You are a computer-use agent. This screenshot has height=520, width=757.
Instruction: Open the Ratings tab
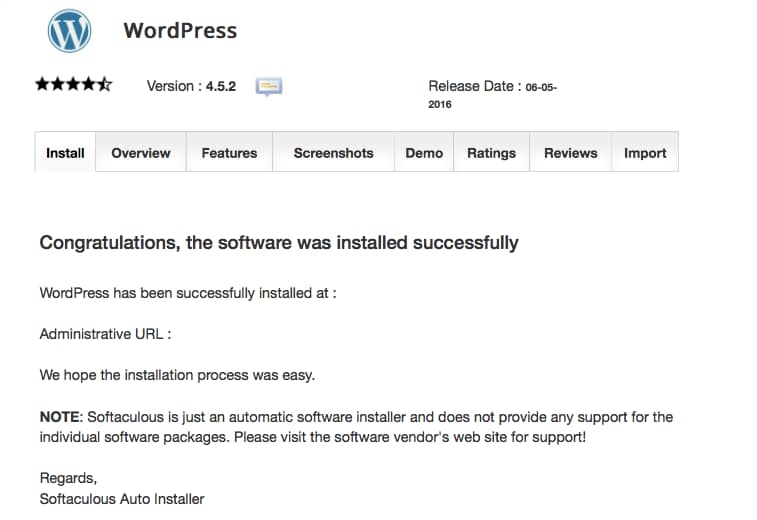[491, 153]
